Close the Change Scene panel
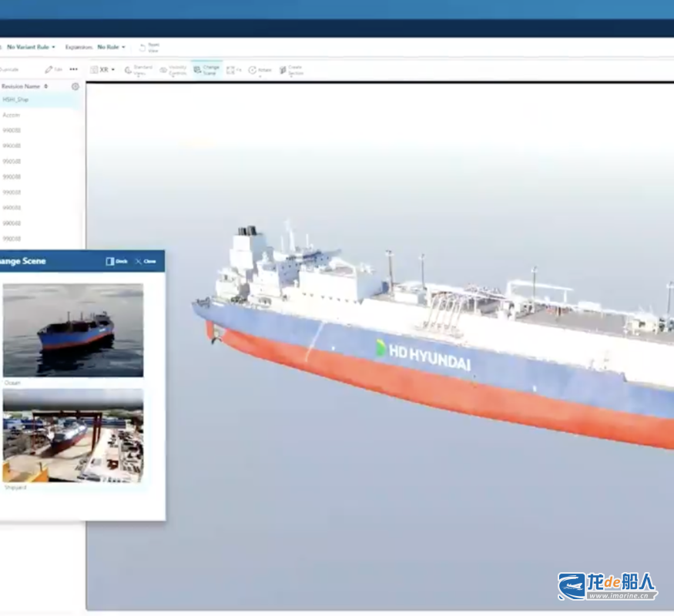The image size is (674, 616). click(x=145, y=261)
